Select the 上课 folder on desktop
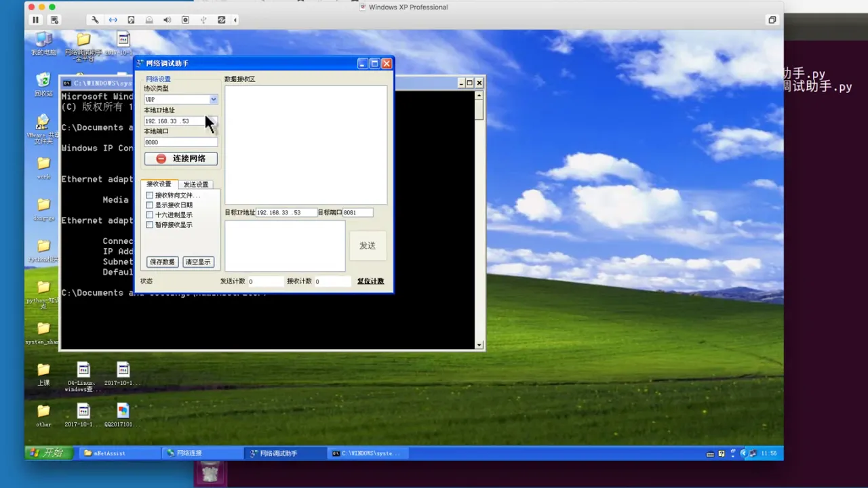This screenshot has height=488, width=868. pos(43,374)
